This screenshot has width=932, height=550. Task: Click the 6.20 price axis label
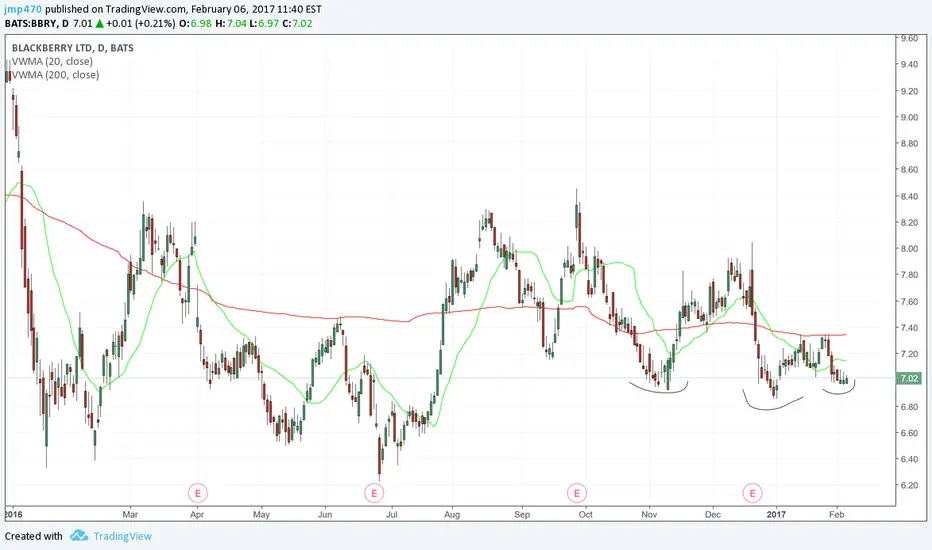[909, 485]
